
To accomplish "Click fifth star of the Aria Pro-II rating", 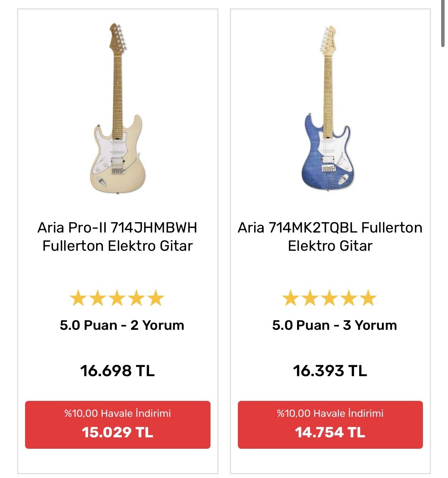I will click(156, 298).
